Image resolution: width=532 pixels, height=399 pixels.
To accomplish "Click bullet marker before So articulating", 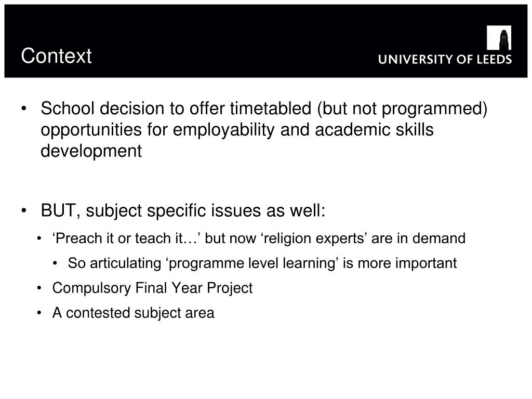I will [x=56, y=264].
